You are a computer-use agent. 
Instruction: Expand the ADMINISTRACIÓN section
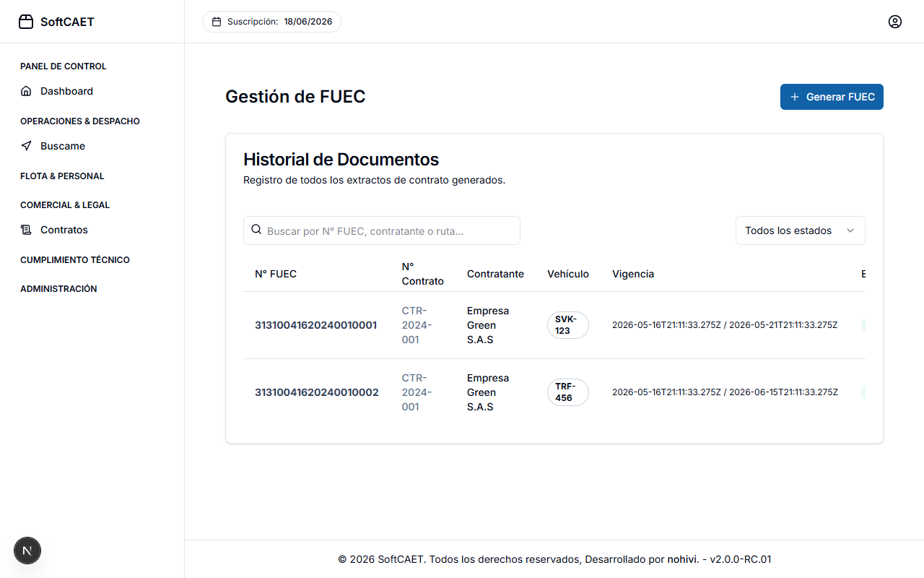click(x=58, y=289)
